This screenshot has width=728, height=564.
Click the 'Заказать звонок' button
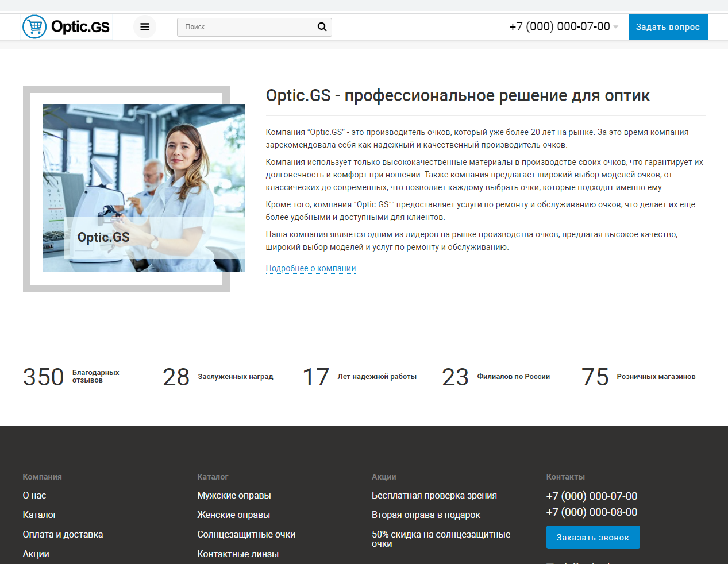coord(592,538)
